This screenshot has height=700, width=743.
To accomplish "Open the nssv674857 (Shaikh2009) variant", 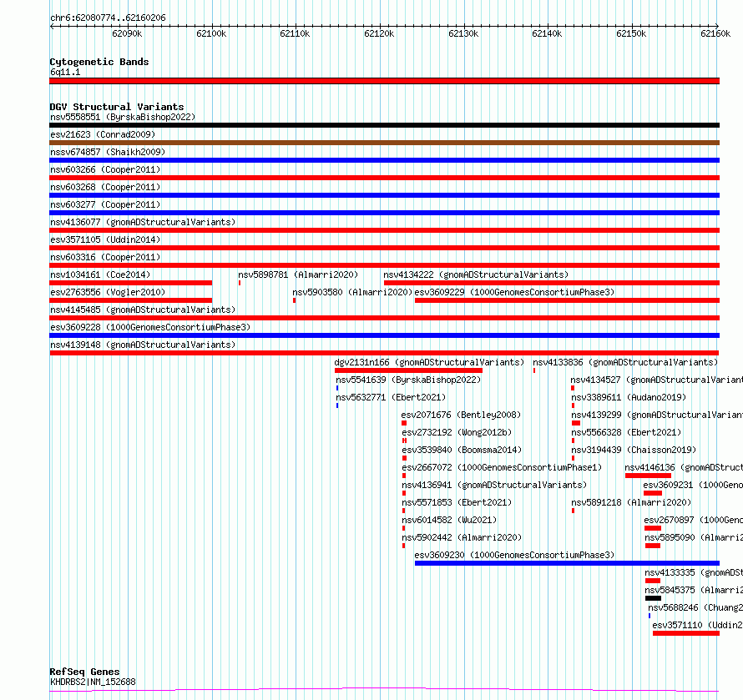I will click(108, 152).
